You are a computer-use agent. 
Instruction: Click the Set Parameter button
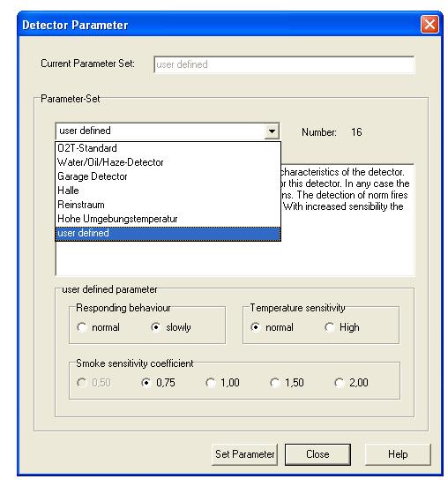coord(245,454)
